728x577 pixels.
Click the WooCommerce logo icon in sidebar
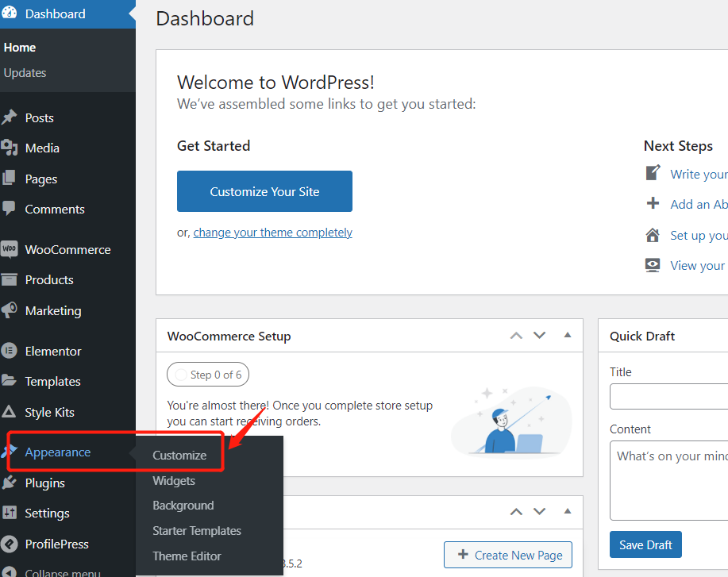pyautogui.click(x=10, y=249)
